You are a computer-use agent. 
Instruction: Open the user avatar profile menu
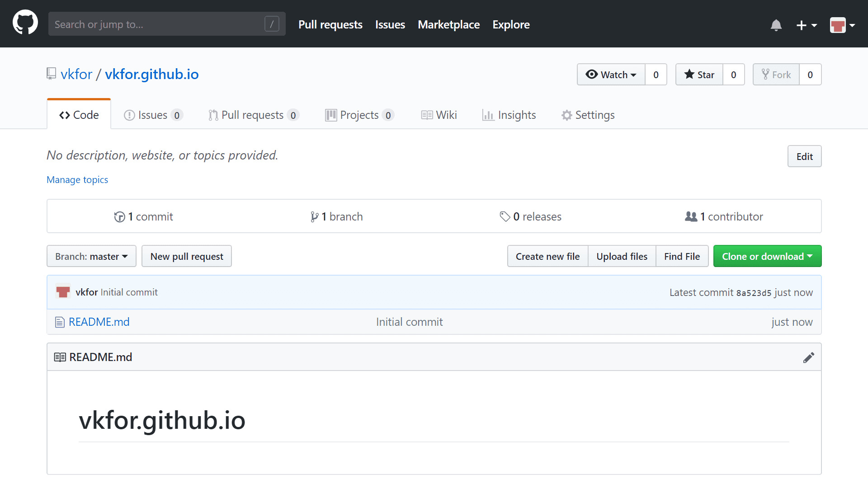tap(842, 25)
